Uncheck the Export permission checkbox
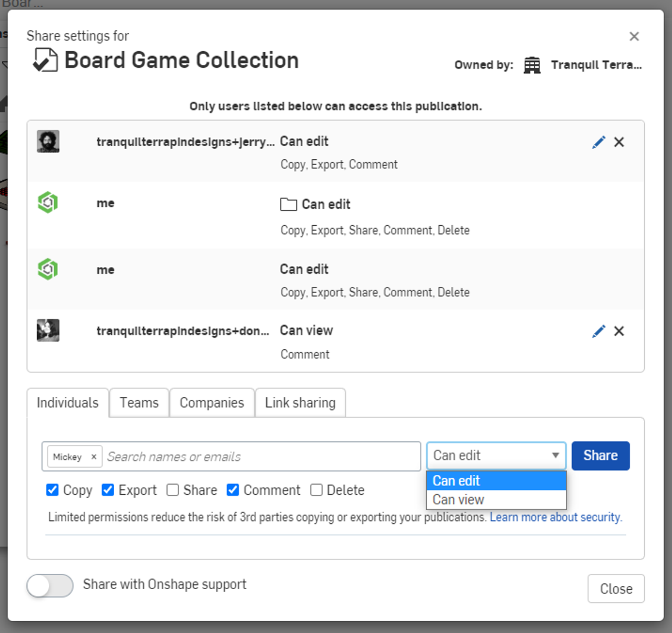Viewport: 672px width, 633px height. coord(108,490)
